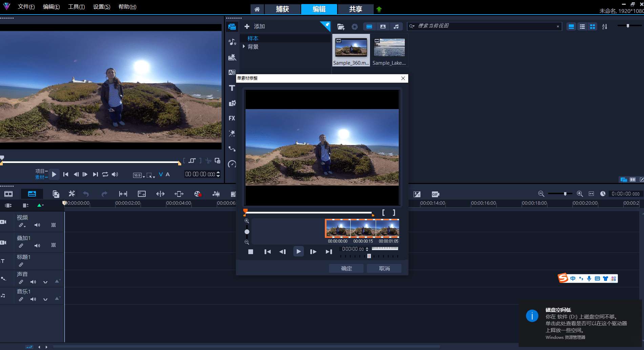This screenshot has width=644, height=350.
Task: Select the 样本 library folder
Action: point(253,39)
